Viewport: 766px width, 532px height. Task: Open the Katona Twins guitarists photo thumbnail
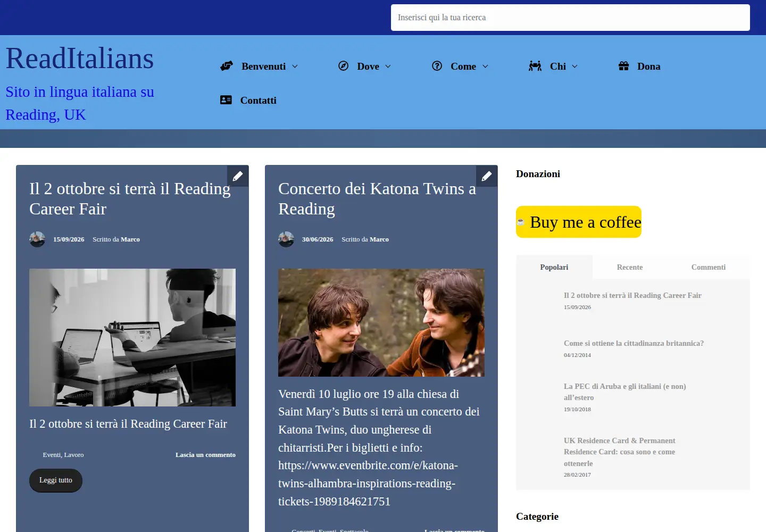(381, 322)
